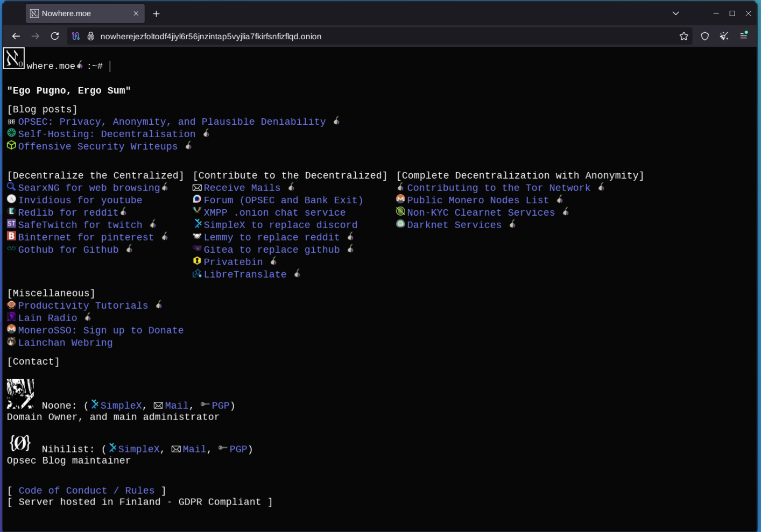Open Gothub for Github link
The width and height of the screenshot is (761, 532).
point(68,250)
